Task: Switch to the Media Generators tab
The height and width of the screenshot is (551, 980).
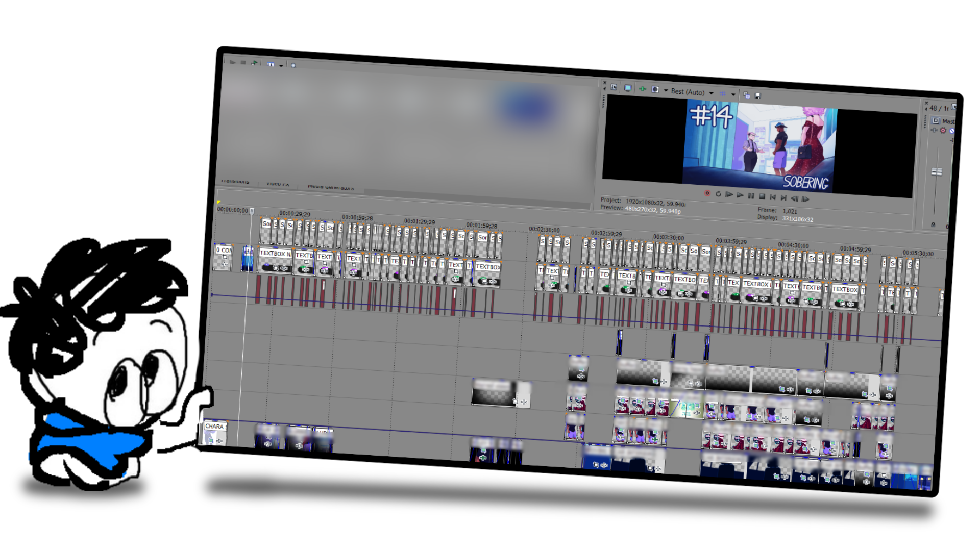Action: (331, 187)
